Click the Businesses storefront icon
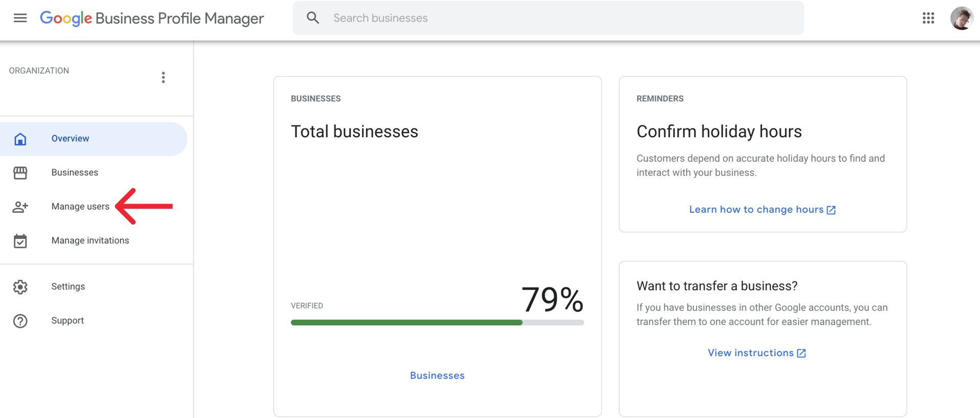 coord(20,173)
